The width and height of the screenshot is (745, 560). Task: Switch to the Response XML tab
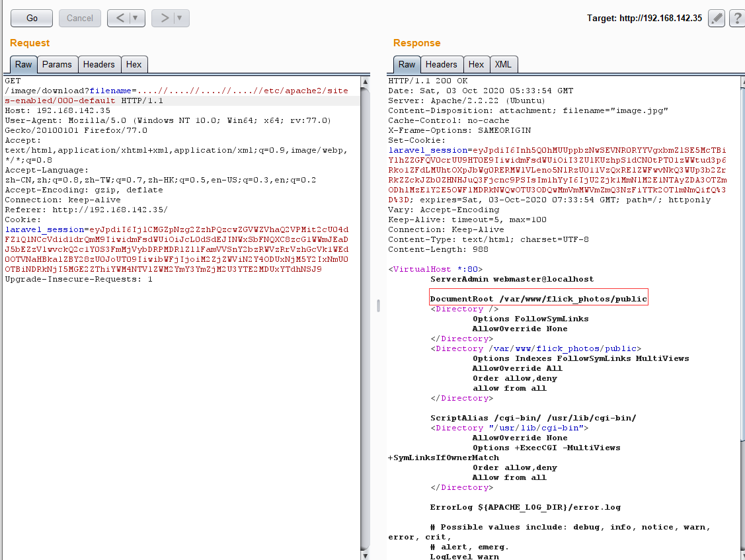coord(503,64)
